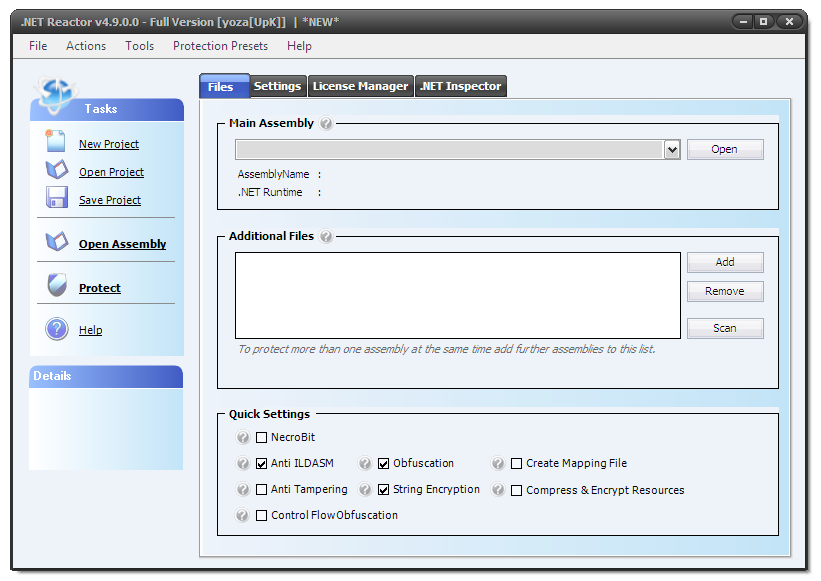This screenshot has height=581, width=821.
Task: Click the New Project link
Action: [x=109, y=144]
